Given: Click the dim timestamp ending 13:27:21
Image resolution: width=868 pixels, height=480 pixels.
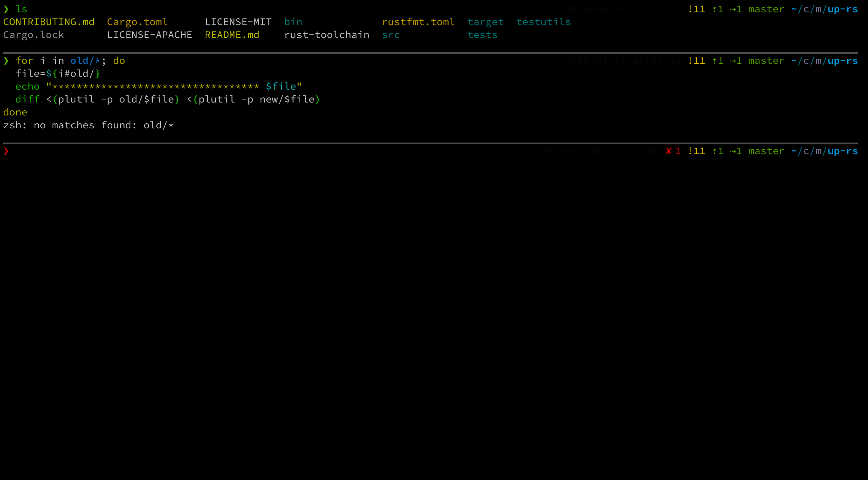Looking at the screenshot, I should click(x=623, y=9).
